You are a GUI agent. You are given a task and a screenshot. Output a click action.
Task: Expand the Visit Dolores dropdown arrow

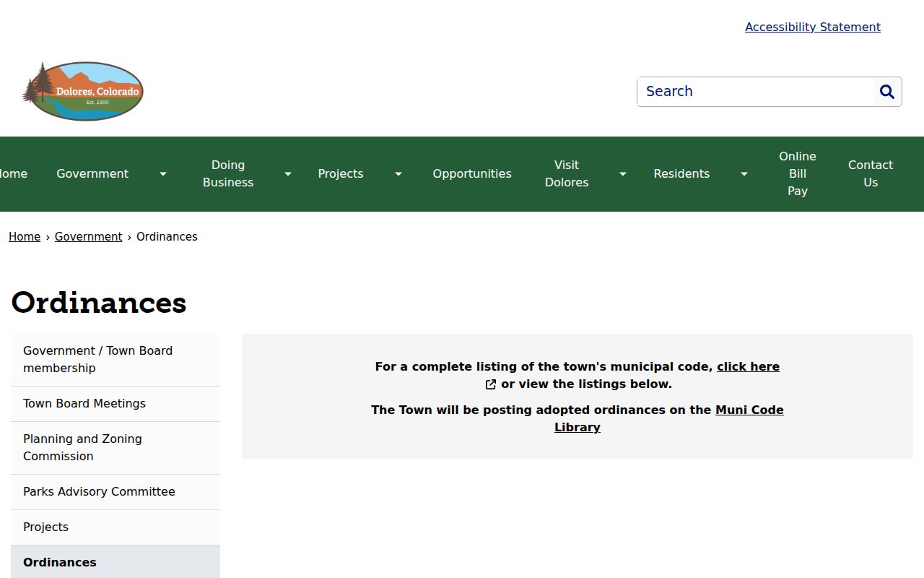coord(623,174)
